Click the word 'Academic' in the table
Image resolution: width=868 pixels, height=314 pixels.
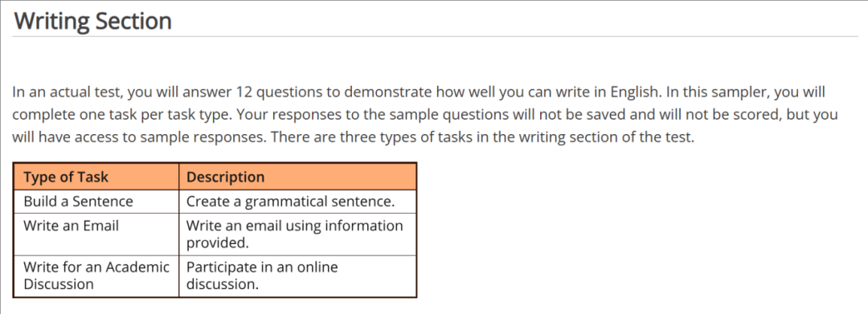(137, 267)
